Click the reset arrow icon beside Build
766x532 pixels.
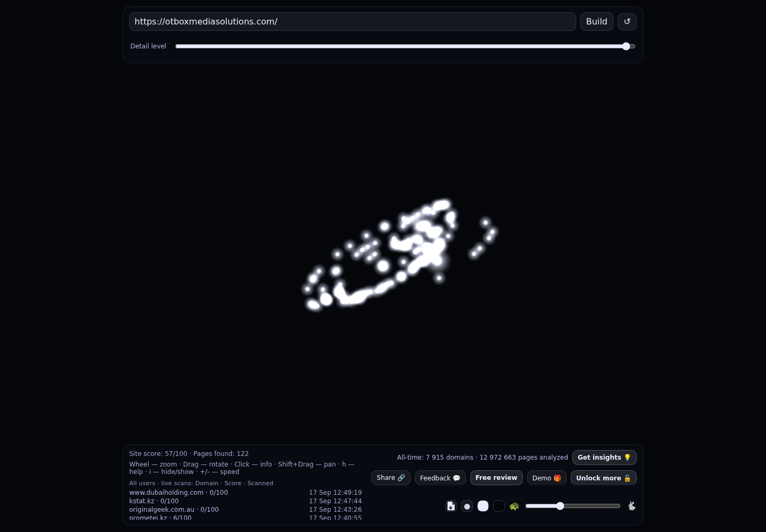(627, 21)
